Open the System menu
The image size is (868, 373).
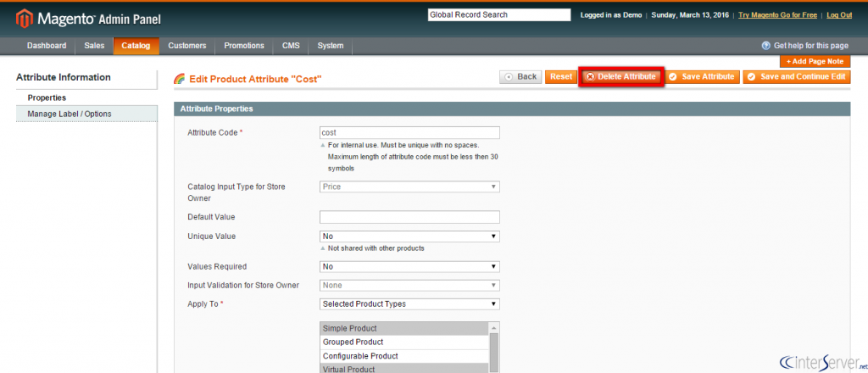pos(331,46)
